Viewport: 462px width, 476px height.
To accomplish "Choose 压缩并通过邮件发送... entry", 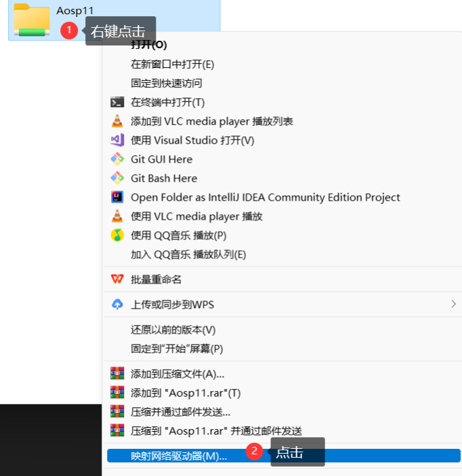I will [180, 412].
